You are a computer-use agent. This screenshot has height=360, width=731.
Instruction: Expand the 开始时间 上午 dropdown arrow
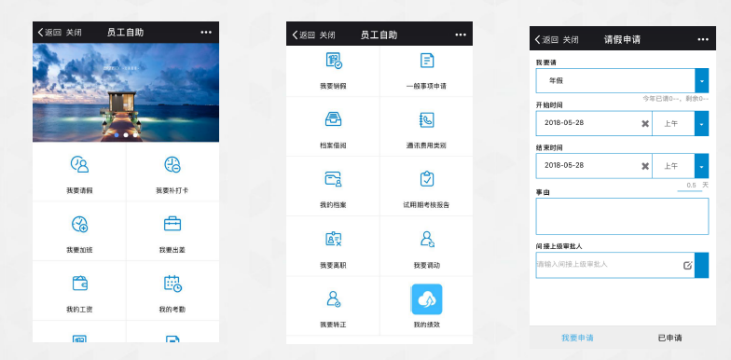(x=702, y=124)
